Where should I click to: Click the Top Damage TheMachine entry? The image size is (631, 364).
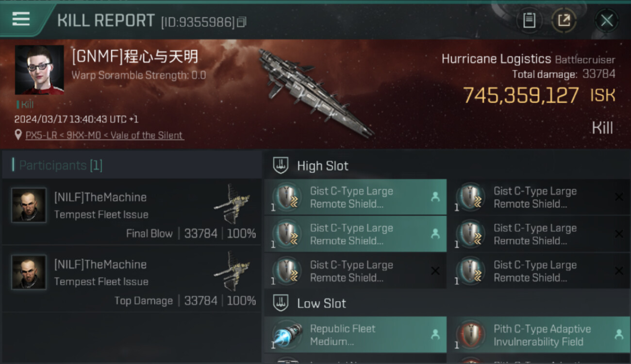pos(132,279)
